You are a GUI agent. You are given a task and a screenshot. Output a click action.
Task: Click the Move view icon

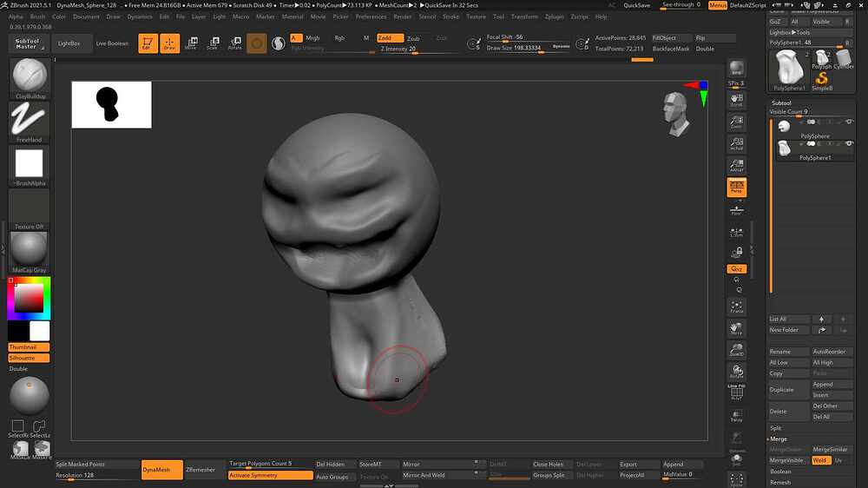736,328
